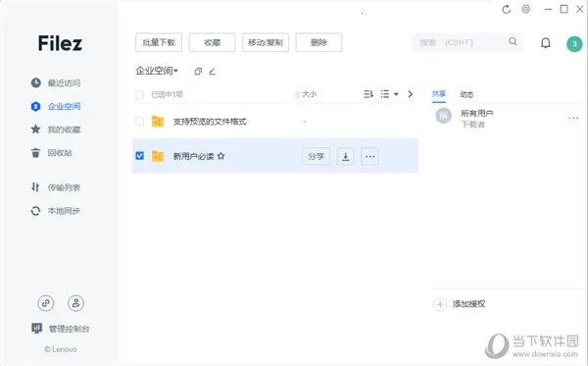Viewport: 588px width, 366px height.
Task: Click the 所有用户 avatar
Action: click(443, 116)
